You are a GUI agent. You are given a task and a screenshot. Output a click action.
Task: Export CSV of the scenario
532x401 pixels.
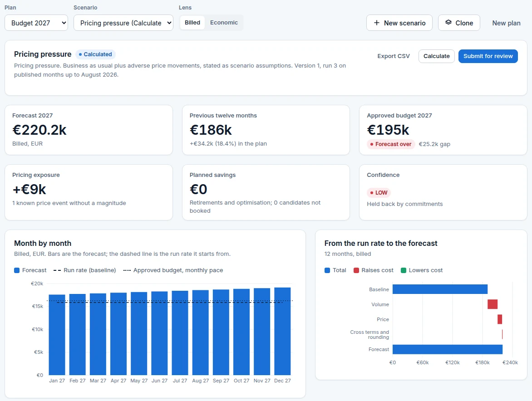coord(394,56)
